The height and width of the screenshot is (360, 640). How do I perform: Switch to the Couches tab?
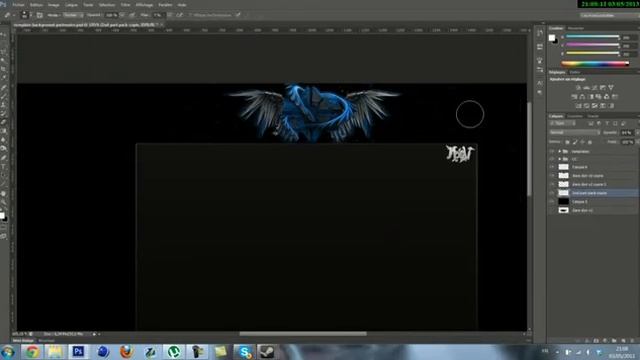pyautogui.click(x=575, y=116)
